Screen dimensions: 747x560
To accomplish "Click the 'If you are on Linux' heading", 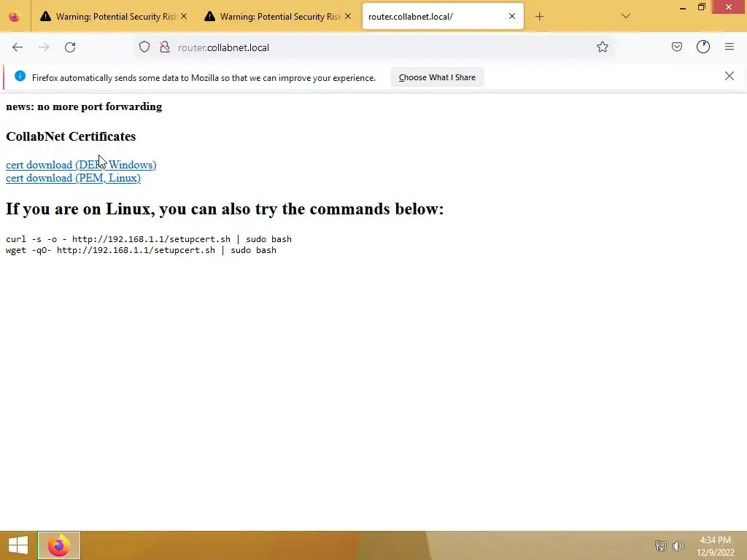I will 225,209.
